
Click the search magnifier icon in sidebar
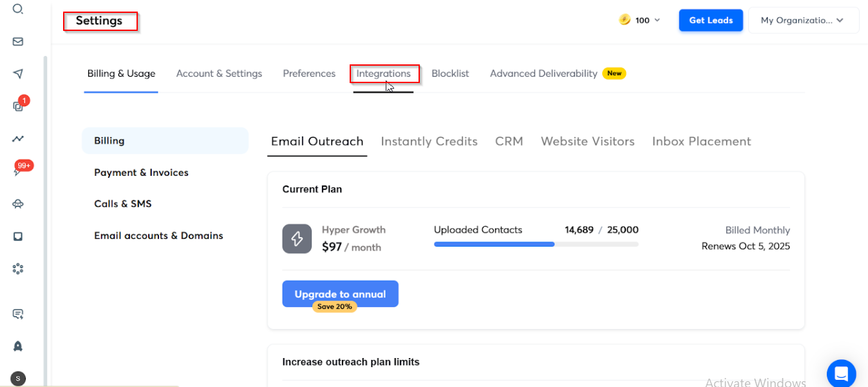pyautogui.click(x=18, y=9)
